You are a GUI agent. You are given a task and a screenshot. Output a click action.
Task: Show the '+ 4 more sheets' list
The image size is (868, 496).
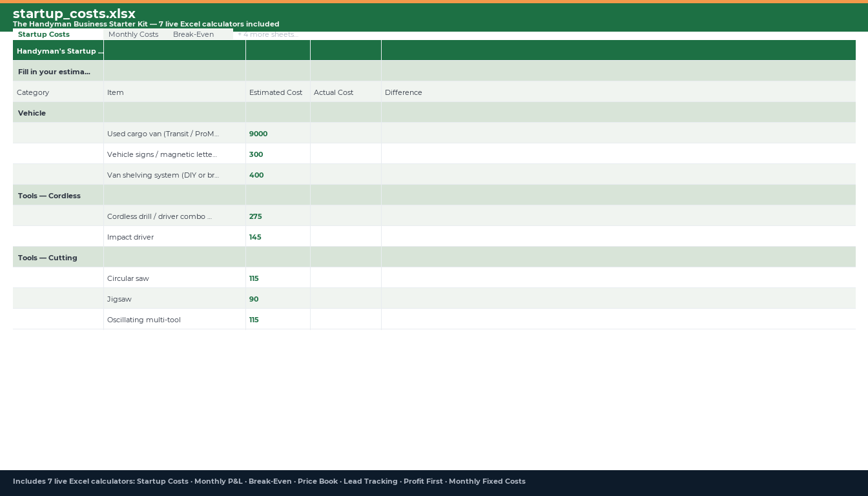(x=267, y=34)
